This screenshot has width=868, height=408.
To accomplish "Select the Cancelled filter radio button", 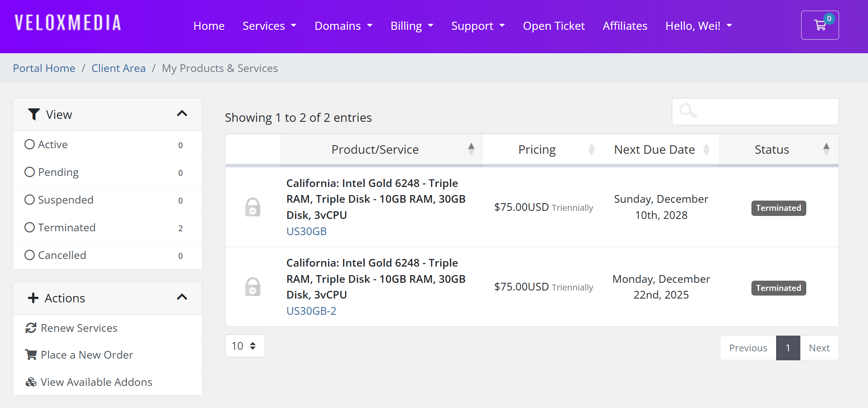I will pos(29,255).
